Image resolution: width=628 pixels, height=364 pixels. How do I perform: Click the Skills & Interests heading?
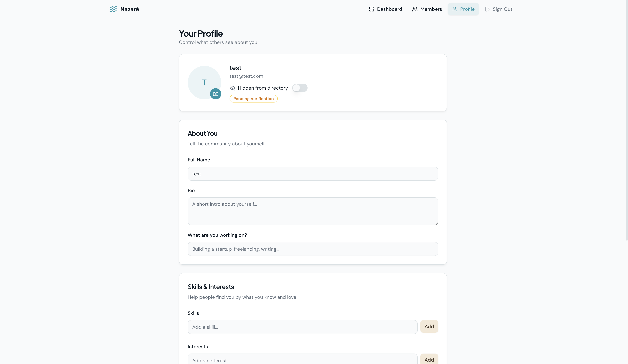pos(211,287)
